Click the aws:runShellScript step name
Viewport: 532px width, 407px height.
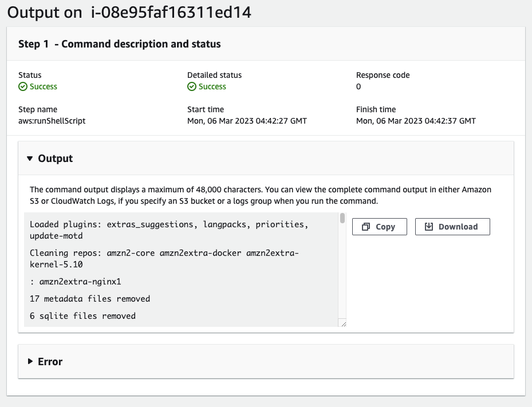(52, 121)
